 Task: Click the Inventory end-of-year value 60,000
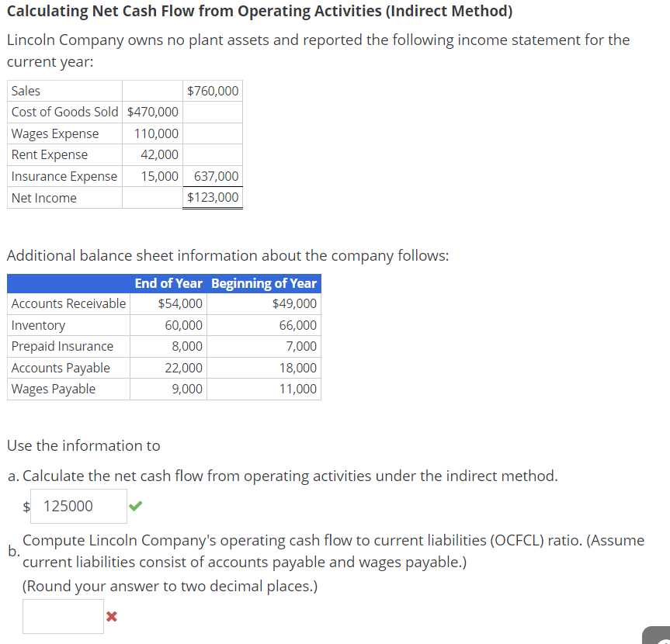coord(183,324)
